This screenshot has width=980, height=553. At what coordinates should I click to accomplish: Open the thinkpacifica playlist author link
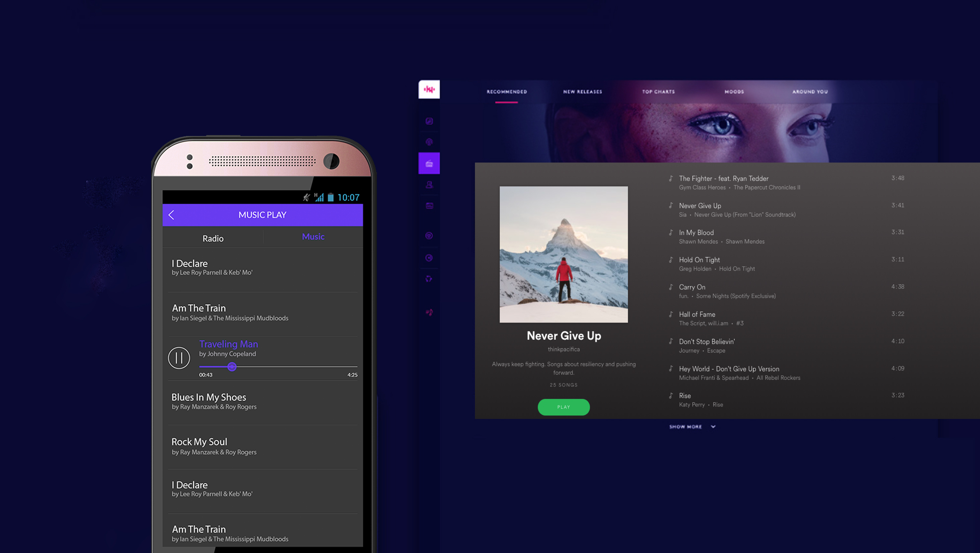(x=563, y=349)
